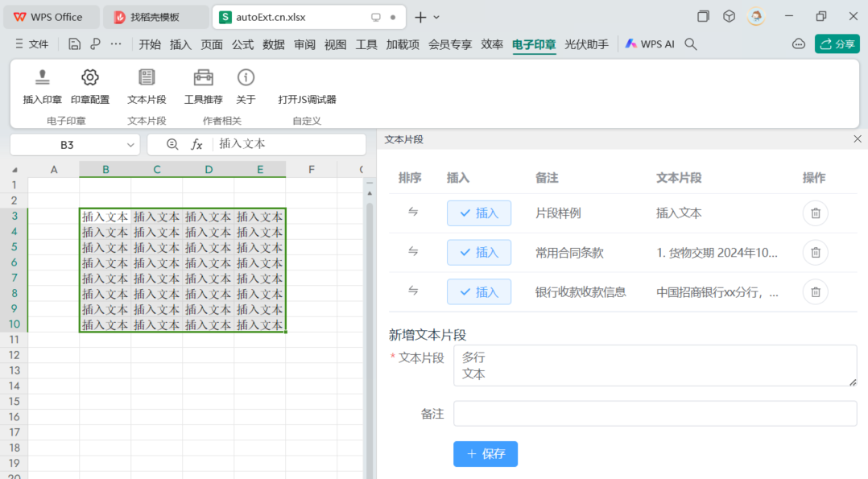The width and height of the screenshot is (868, 479).
Task: Open Tool Recommendations (工具推荐) toolbox icon
Action: click(x=204, y=78)
